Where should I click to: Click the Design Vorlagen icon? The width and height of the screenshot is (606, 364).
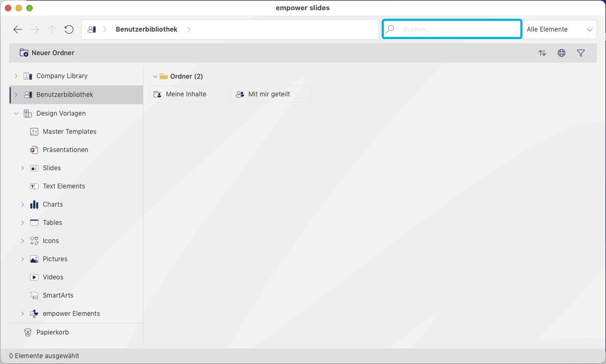(28, 113)
